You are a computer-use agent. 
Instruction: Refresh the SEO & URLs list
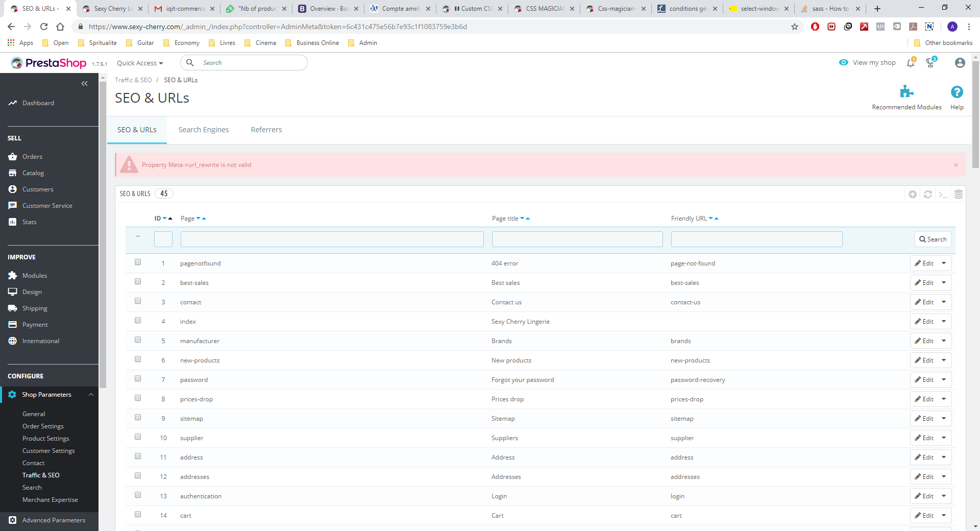(x=928, y=195)
